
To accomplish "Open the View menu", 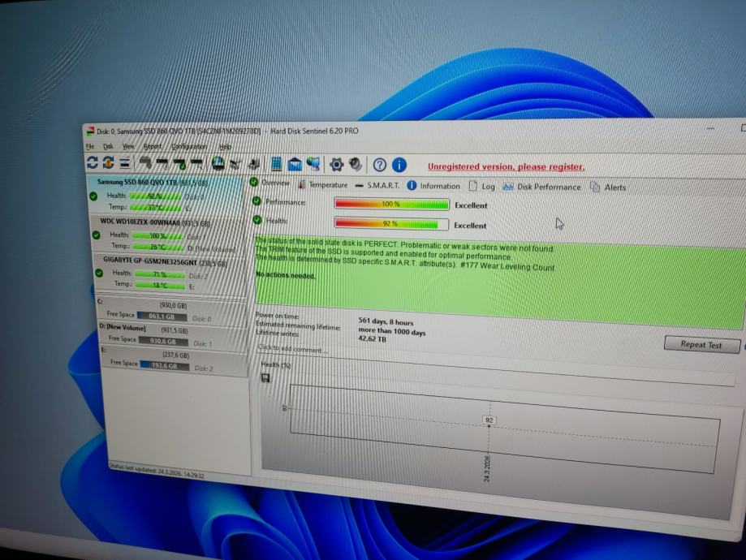I will click(x=128, y=147).
